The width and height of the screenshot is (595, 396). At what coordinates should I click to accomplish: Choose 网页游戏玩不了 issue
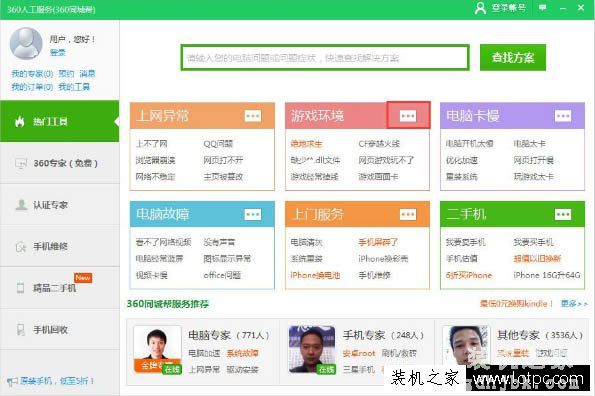386,160
